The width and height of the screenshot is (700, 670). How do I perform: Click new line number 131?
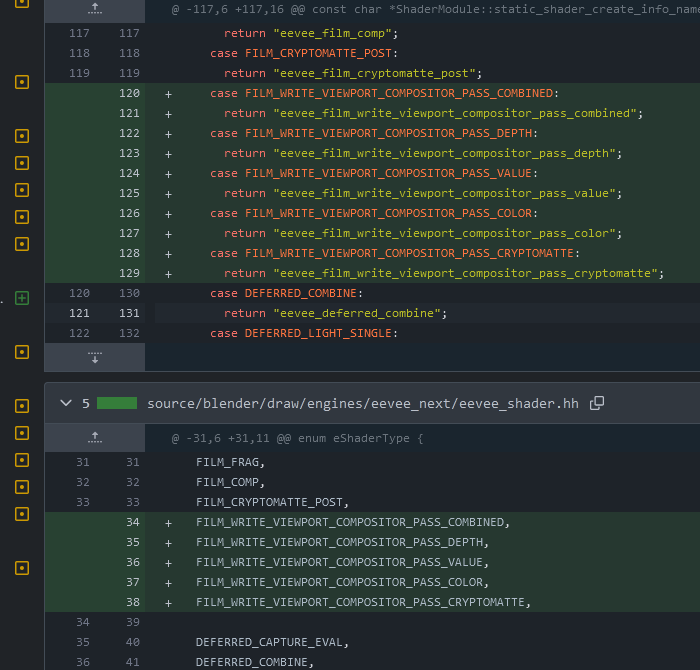click(x=129, y=313)
